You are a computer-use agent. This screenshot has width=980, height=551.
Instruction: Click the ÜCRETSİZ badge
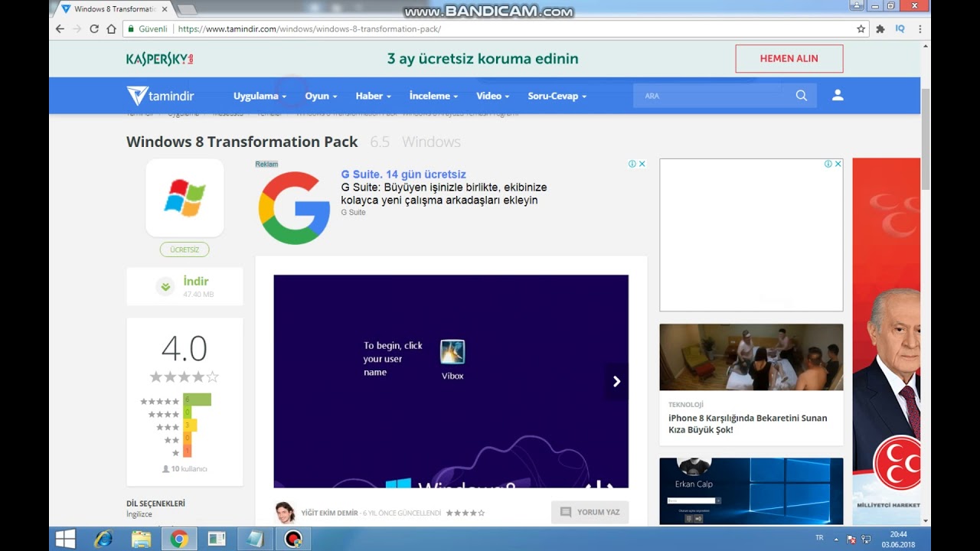pyautogui.click(x=185, y=249)
